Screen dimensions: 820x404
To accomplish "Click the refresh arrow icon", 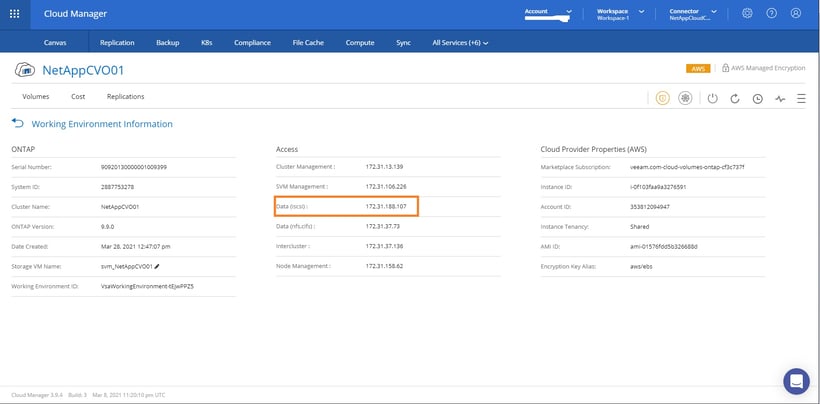I will click(735, 98).
